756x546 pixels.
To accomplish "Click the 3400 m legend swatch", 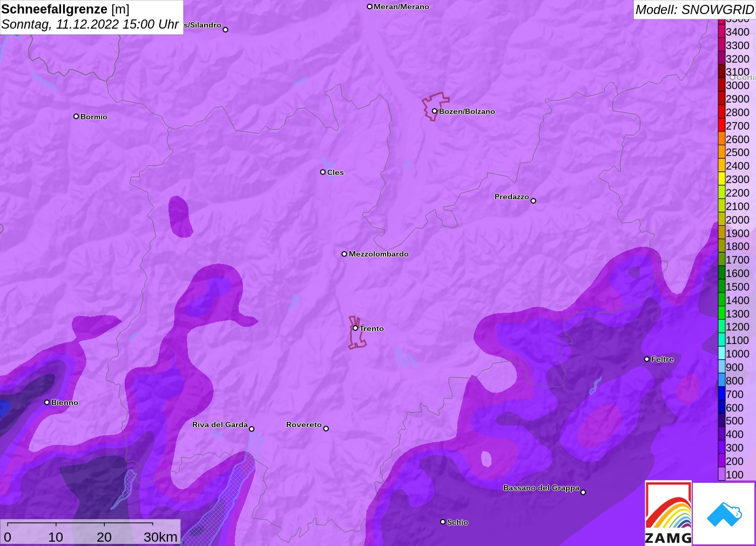I will coord(721,31).
